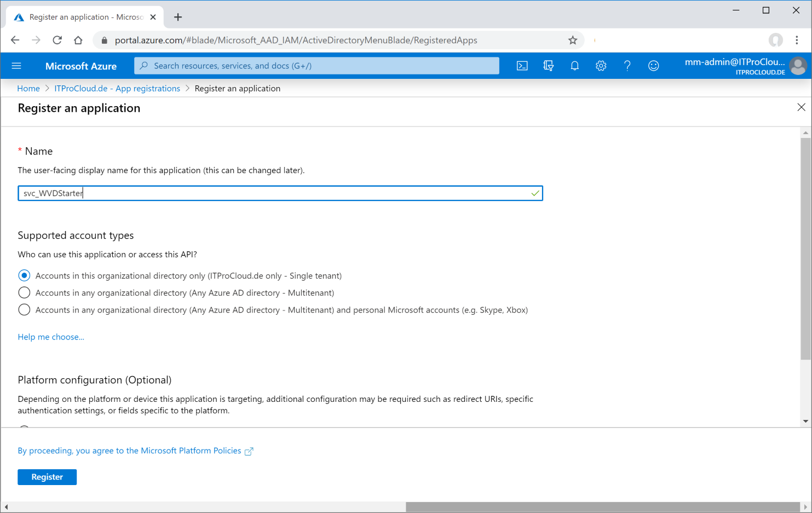The image size is (812, 513).
Task: Click the scroll down arrow of the blade
Action: 805,421
